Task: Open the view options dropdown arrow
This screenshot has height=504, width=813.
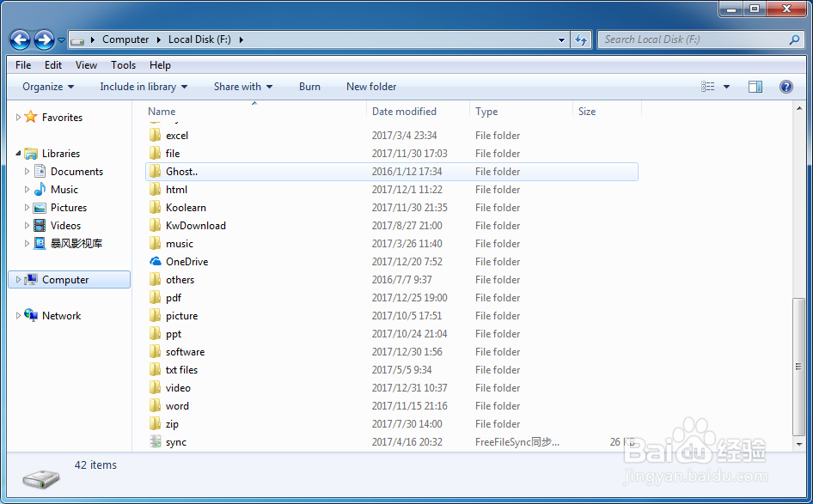Action: click(726, 87)
